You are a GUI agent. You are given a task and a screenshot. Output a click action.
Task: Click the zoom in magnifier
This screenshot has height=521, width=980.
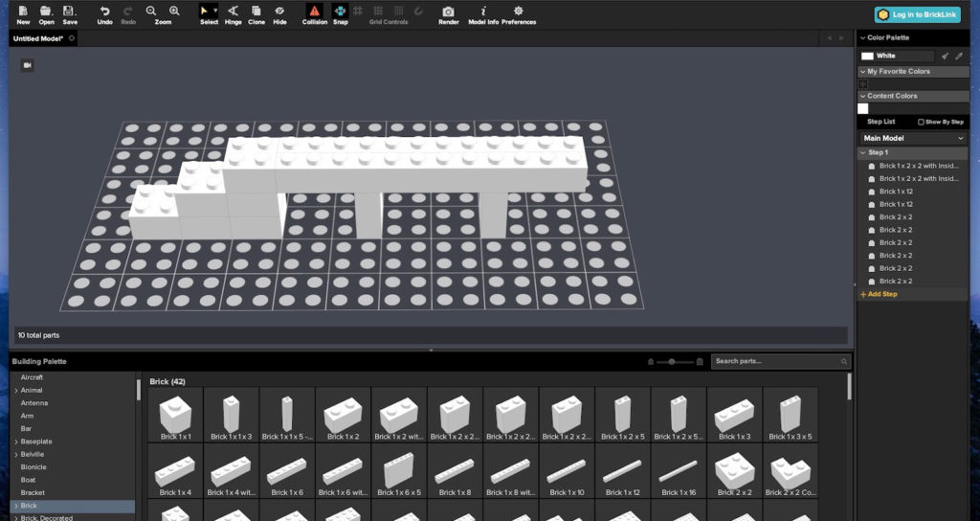click(174, 11)
